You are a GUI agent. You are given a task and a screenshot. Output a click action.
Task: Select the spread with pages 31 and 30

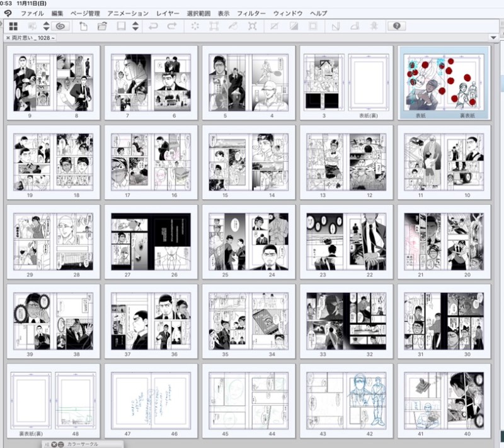(444, 321)
